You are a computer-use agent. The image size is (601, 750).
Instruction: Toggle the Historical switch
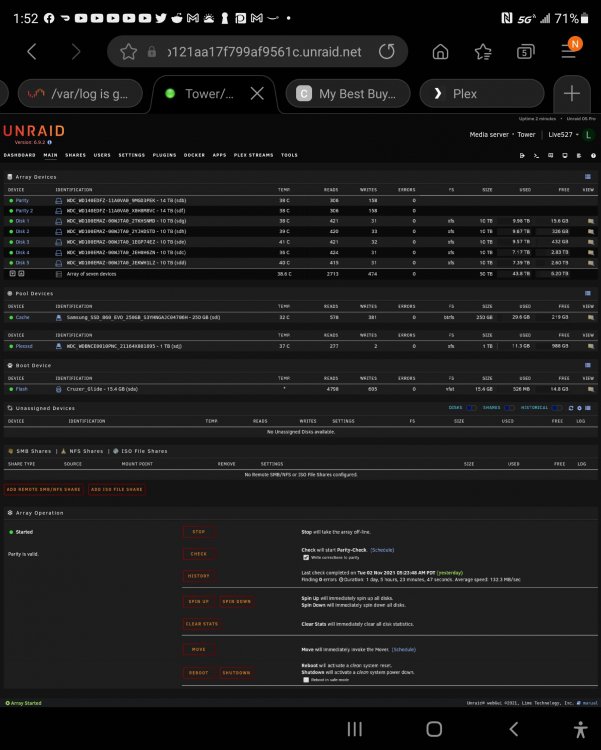coord(556,408)
